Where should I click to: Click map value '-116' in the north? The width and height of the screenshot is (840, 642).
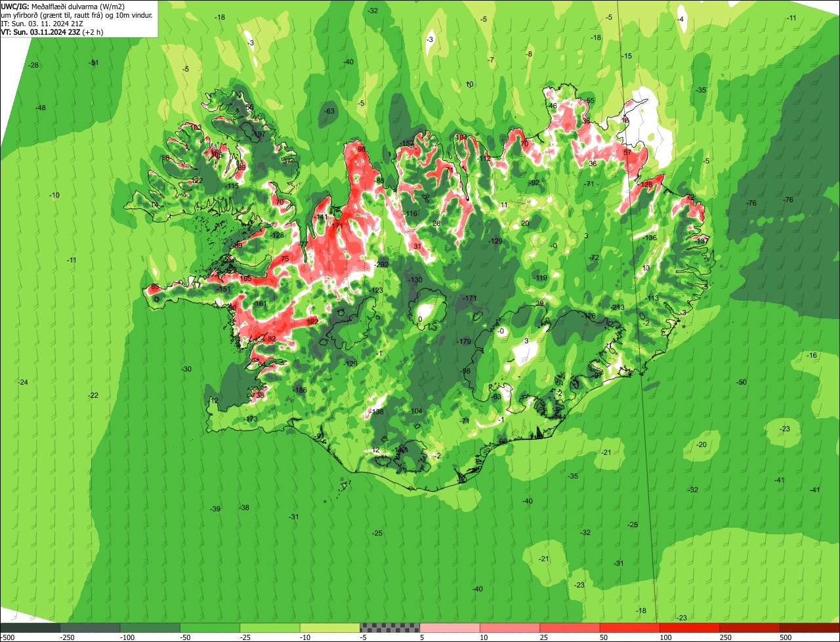(410, 214)
